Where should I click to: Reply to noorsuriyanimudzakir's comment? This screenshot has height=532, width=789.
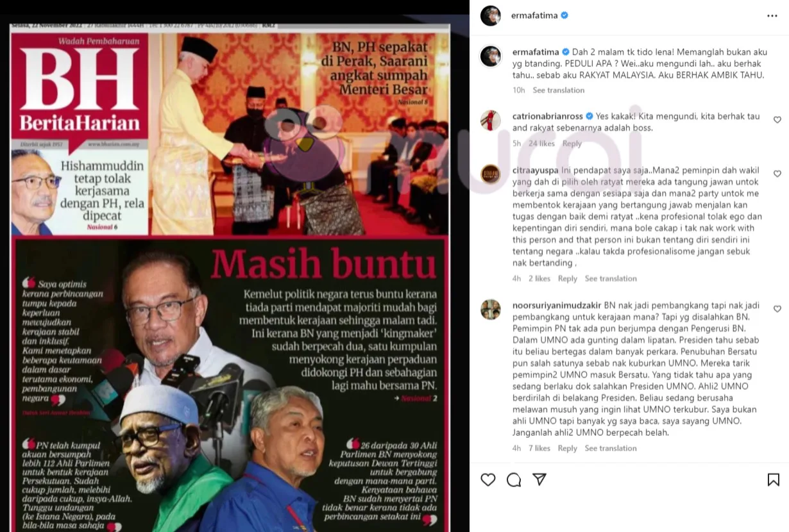click(x=568, y=449)
